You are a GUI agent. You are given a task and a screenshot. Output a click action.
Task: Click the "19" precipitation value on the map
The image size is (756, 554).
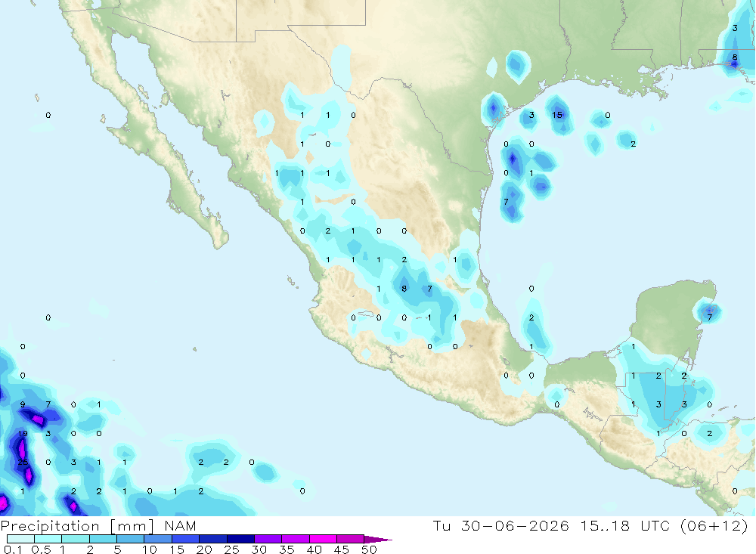(x=23, y=434)
